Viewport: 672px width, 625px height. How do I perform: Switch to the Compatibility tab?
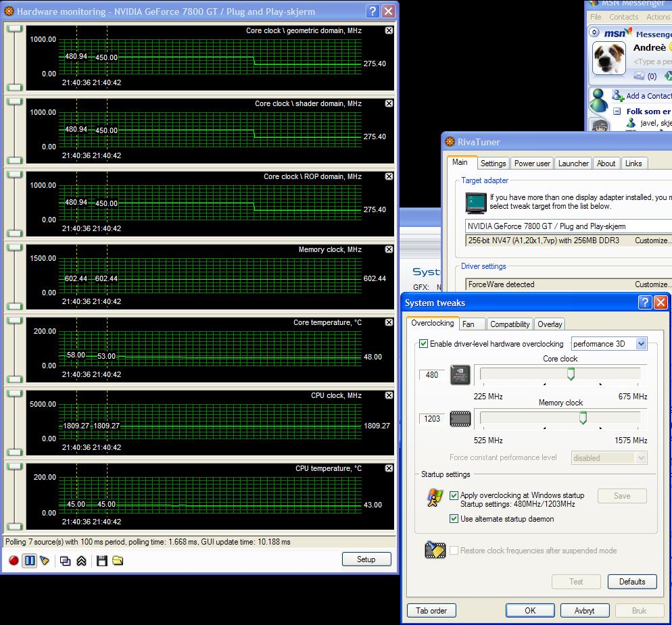click(510, 324)
